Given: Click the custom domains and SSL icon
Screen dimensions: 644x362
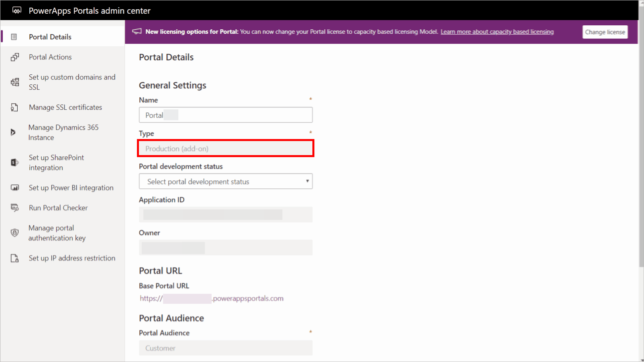Looking at the screenshot, I should click(x=15, y=82).
